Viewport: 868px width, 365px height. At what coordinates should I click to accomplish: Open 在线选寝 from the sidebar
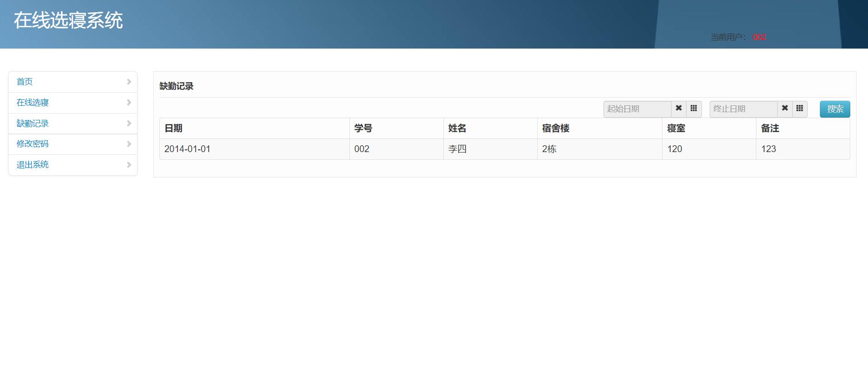point(73,103)
